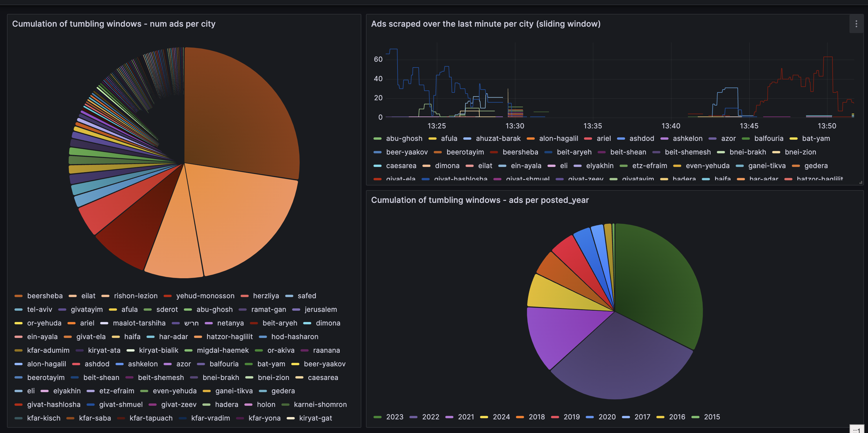Toggle bat-yam in the sliding window legend
868x433 pixels.
[816, 138]
